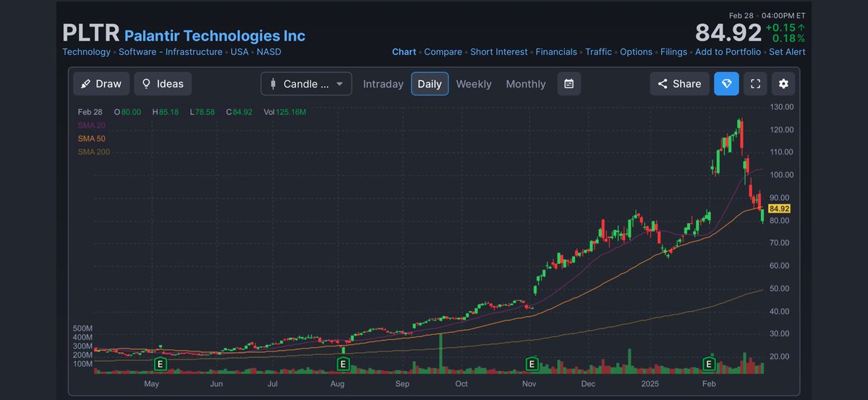
Task: Select the Chart menu item
Action: coord(404,52)
